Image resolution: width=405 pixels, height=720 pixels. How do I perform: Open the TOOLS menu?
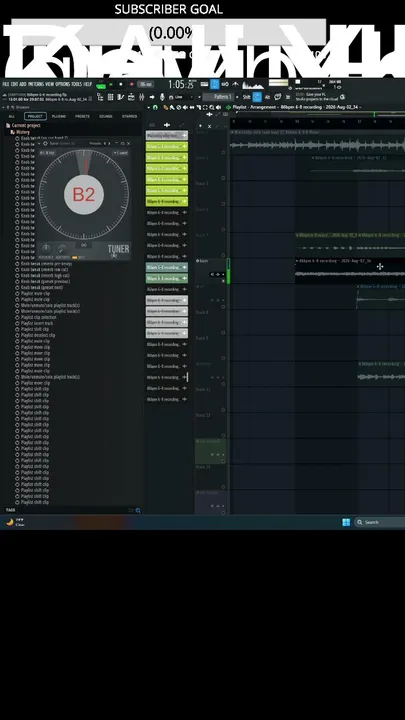click(77, 84)
